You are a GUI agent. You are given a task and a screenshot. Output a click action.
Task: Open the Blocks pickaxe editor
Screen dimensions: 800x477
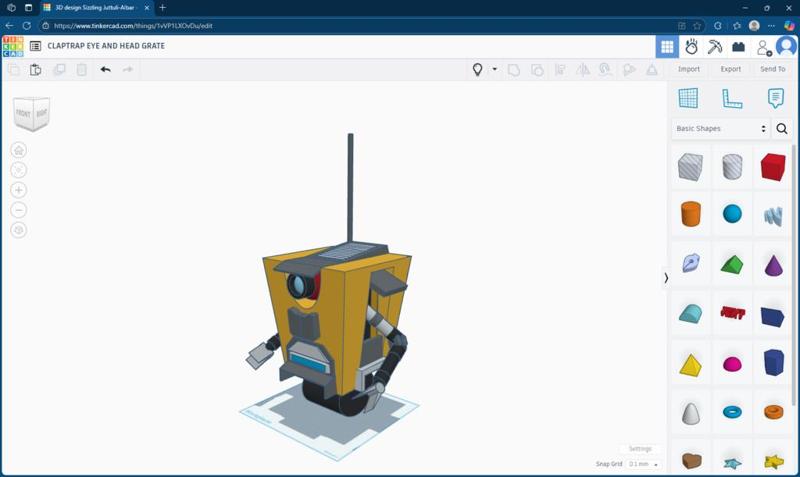pos(715,47)
